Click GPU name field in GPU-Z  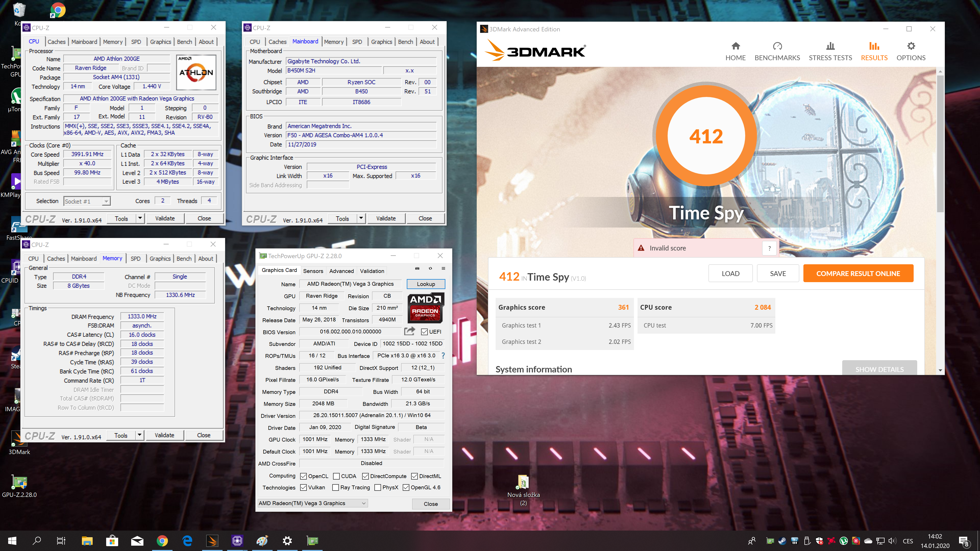coord(350,284)
